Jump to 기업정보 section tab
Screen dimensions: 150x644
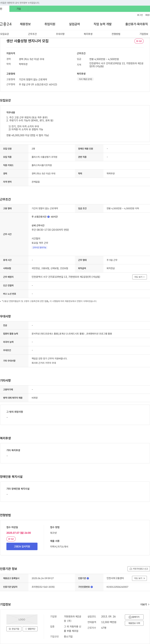[x=144, y=34]
